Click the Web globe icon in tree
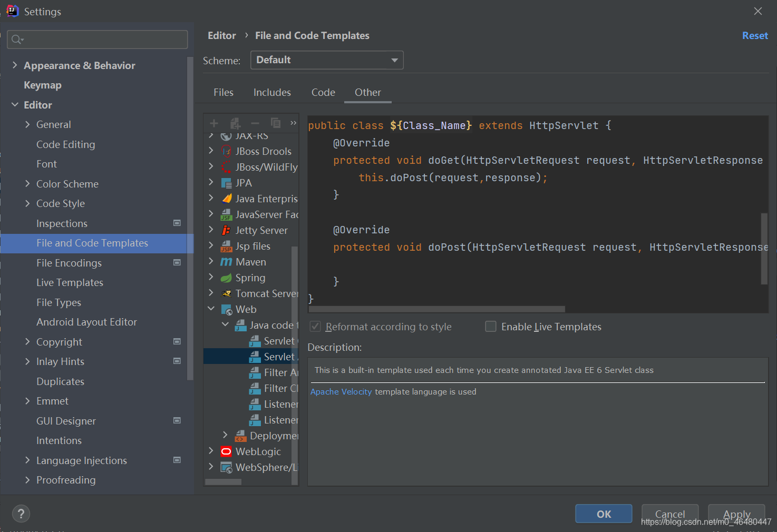This screenshot has height=532, width=777. pyautogui.click(x=226, y=309)
